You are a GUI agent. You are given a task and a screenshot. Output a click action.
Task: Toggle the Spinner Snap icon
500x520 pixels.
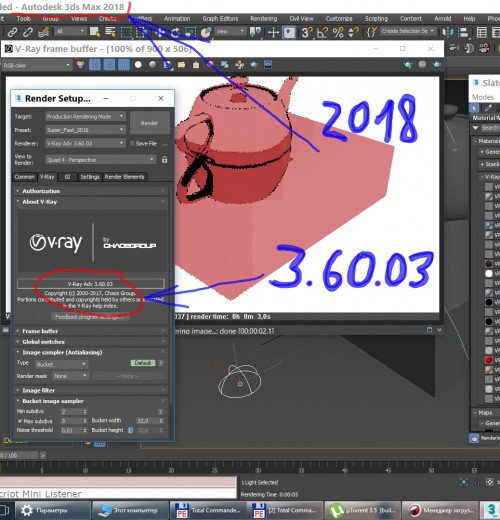[x=353, y=32]
